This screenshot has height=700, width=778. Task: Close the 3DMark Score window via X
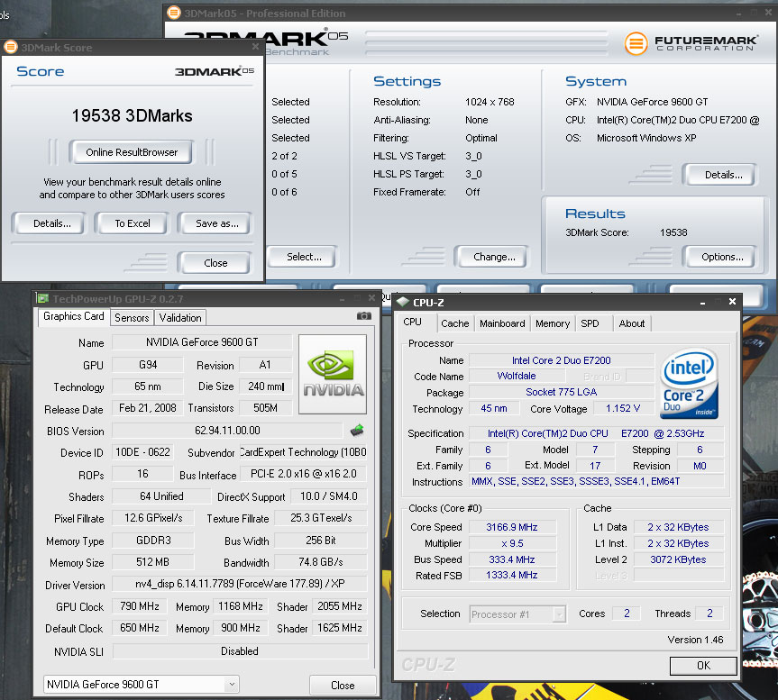pos(255,47)
